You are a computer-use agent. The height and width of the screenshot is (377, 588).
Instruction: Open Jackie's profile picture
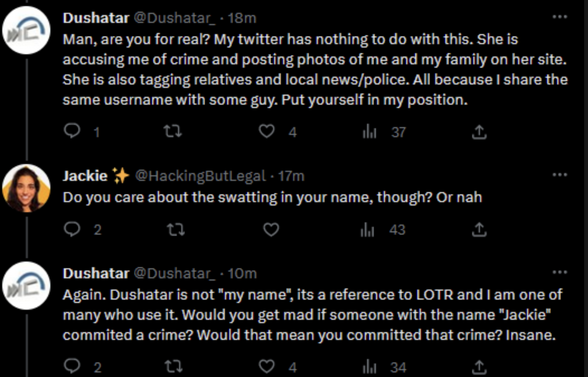point(26,188)
